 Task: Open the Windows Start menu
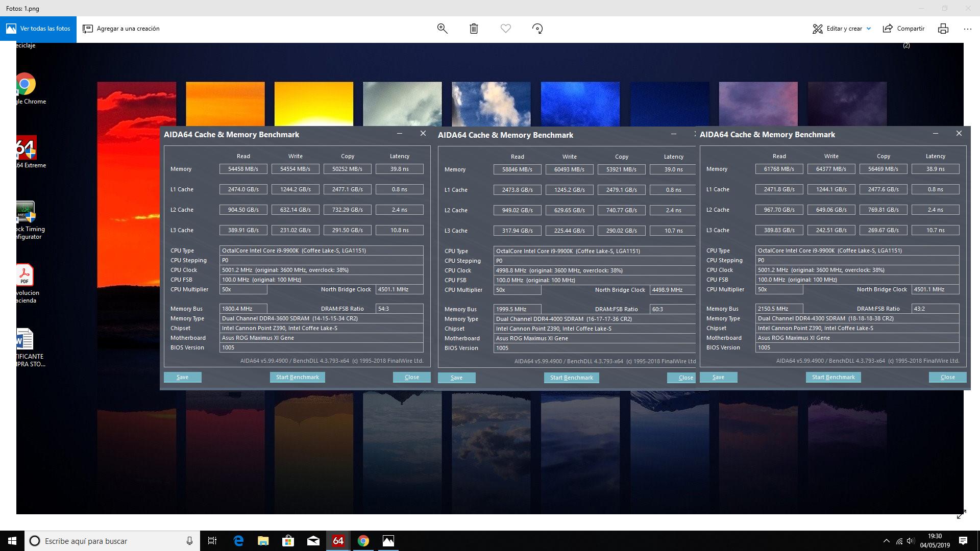click(12, 541)
